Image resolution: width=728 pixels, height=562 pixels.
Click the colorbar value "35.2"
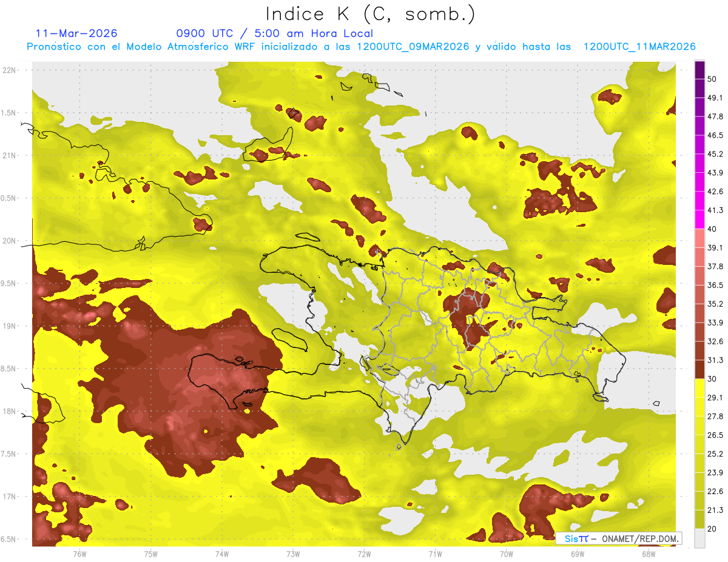pyautogui.click(x=715, y=304)
